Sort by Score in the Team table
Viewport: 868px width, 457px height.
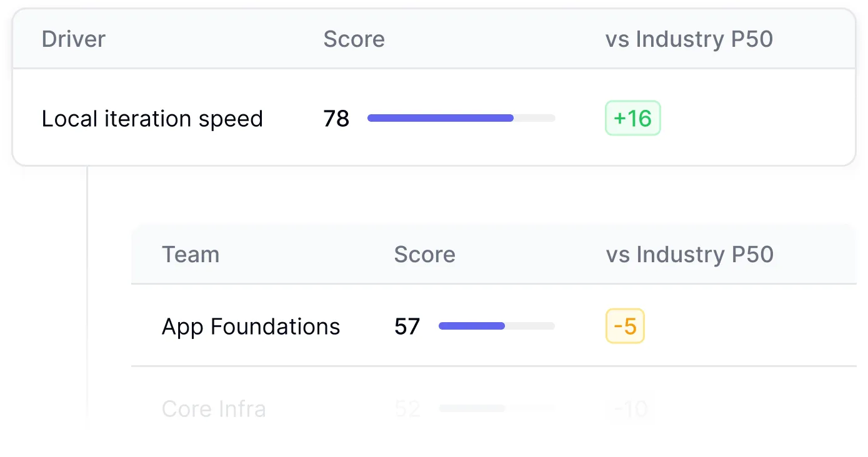click(x=424, y=255)
